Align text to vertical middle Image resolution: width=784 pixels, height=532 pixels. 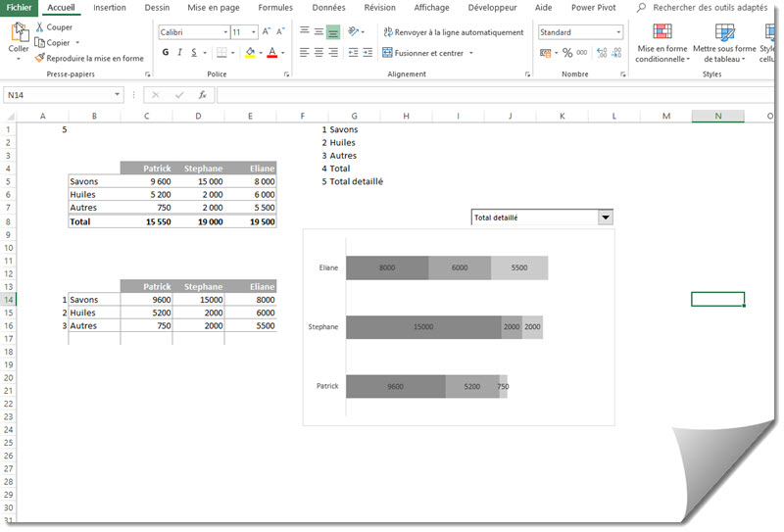coord(318,31)
